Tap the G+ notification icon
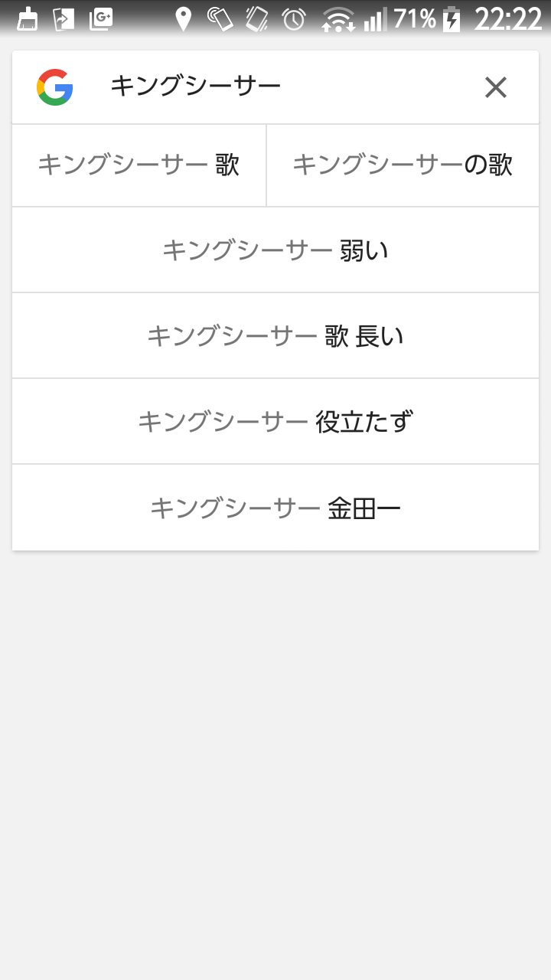The image size is (551, 980). [101, 19]
